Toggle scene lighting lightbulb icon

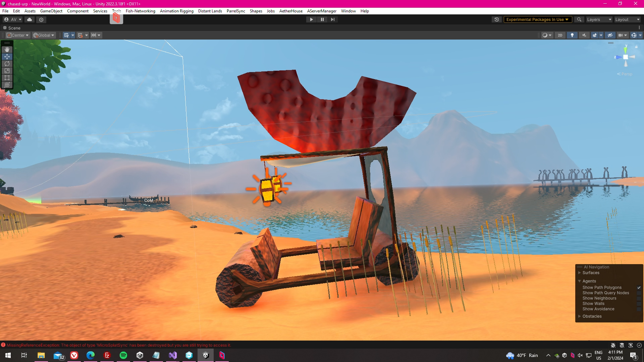[572, 35]
